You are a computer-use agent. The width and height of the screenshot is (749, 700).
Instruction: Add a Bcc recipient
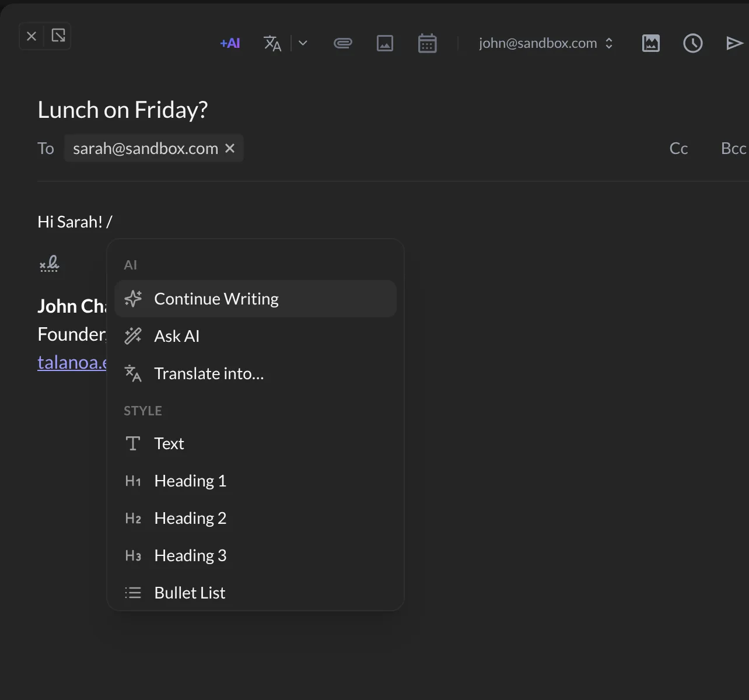pos(734,149)
